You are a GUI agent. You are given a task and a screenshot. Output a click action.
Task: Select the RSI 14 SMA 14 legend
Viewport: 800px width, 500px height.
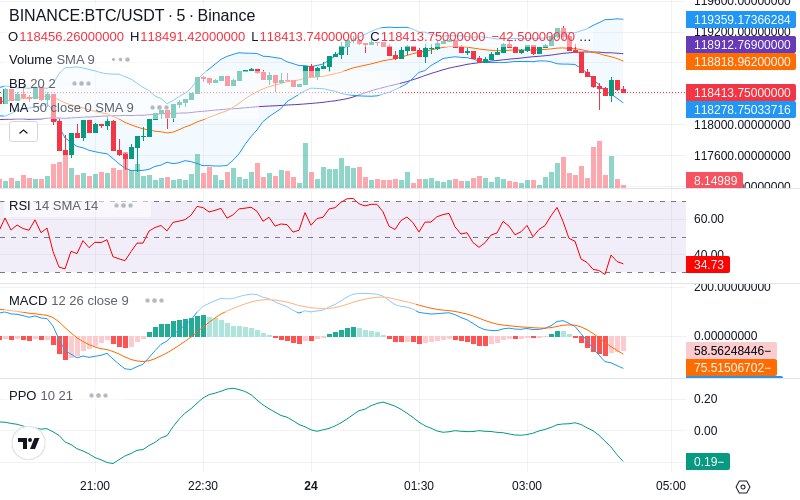[x=54, y=206]
